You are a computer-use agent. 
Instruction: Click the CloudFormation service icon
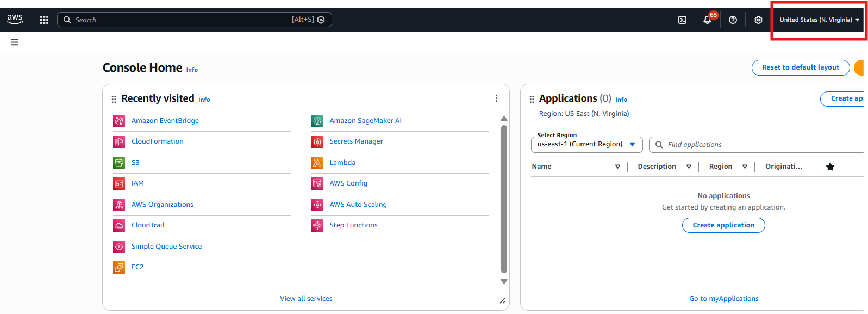coord(119,141)
